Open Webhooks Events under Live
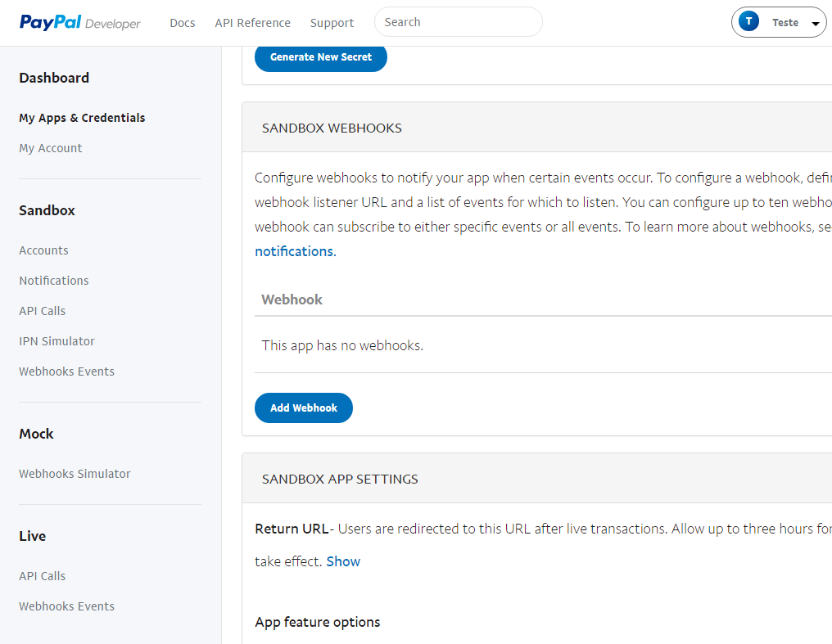The image size is (832, 644). (x=67, y=606)
